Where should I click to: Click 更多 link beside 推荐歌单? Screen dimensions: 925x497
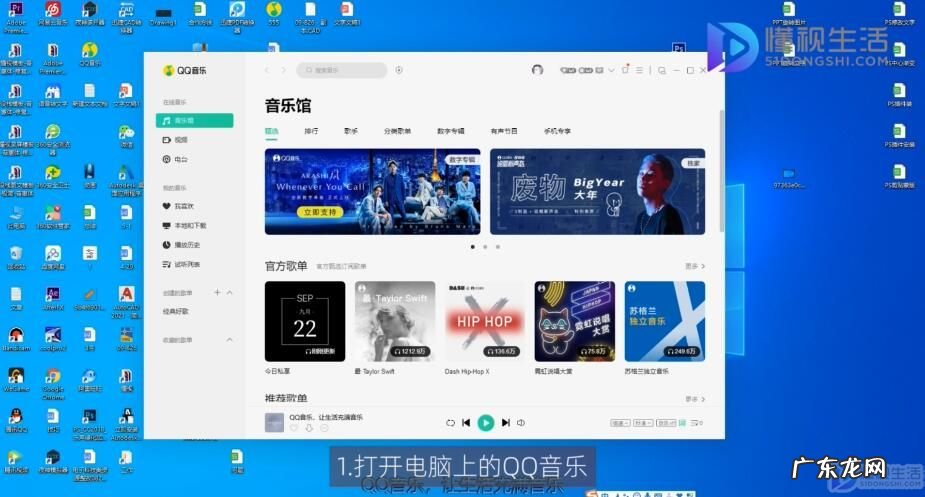(694, 399)
